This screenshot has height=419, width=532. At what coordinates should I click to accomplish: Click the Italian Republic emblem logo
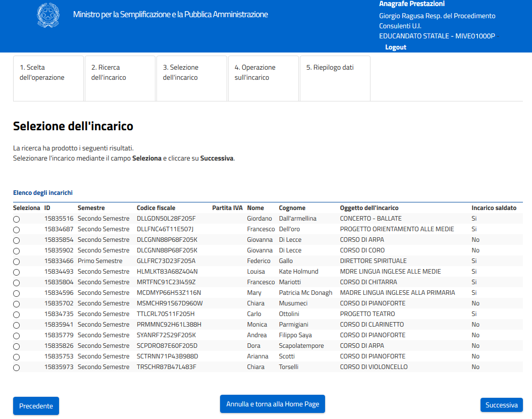[x=48, y=15]
